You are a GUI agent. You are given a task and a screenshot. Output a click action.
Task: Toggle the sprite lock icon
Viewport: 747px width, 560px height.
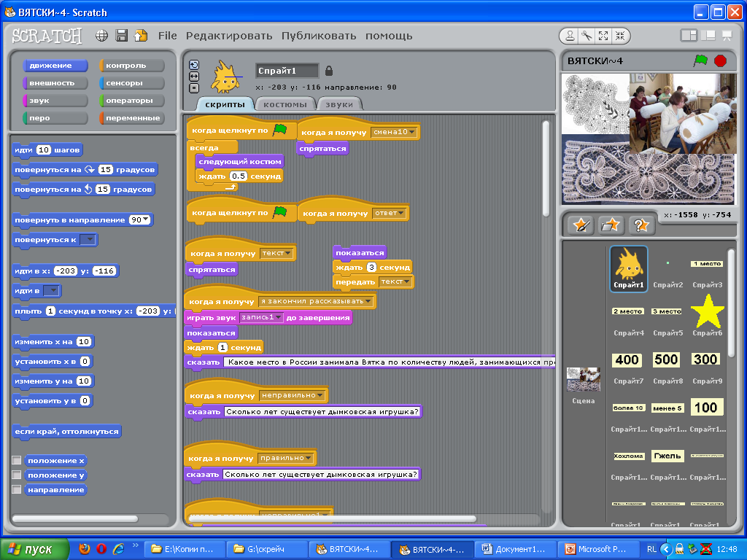329,71
